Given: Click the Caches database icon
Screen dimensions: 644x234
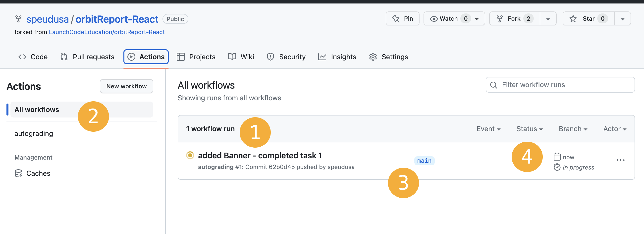Looking at the screenshot, I should click(x=18, y=173).
